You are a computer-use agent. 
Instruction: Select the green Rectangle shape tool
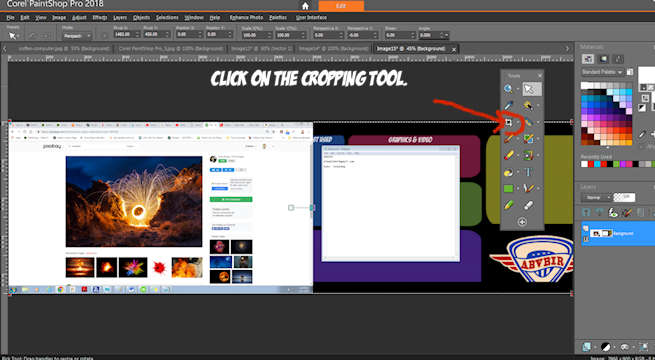(508, 188)
